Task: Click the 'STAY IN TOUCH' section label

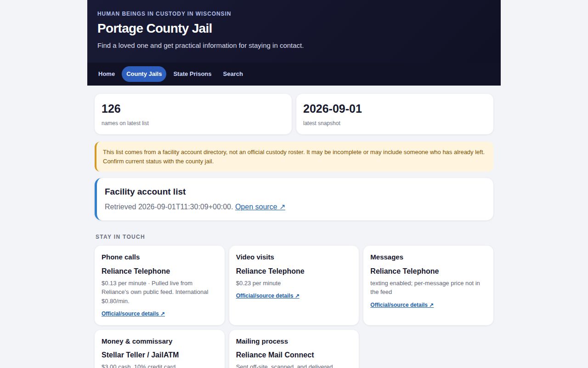Action: [x=120, y=237]
